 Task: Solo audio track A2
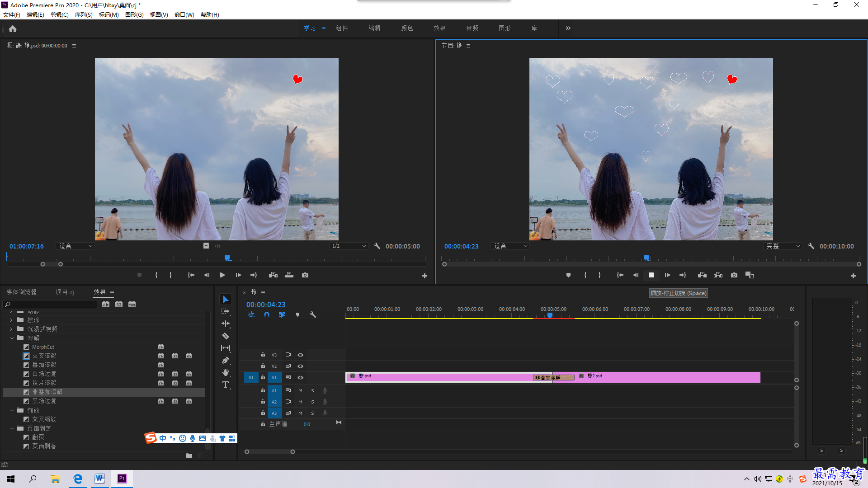(x=312, y=402)
